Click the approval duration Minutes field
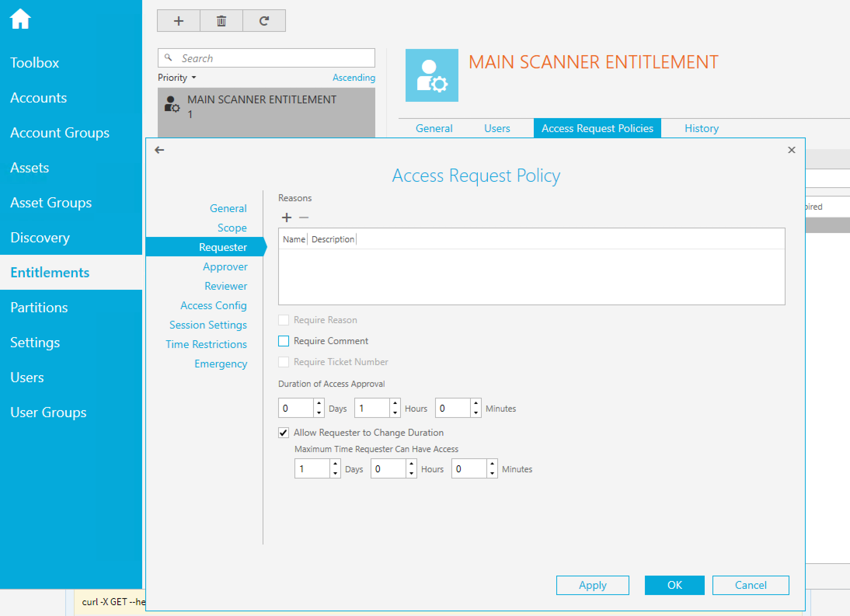The height and width of the screenshot is (616, 850). 453,408
